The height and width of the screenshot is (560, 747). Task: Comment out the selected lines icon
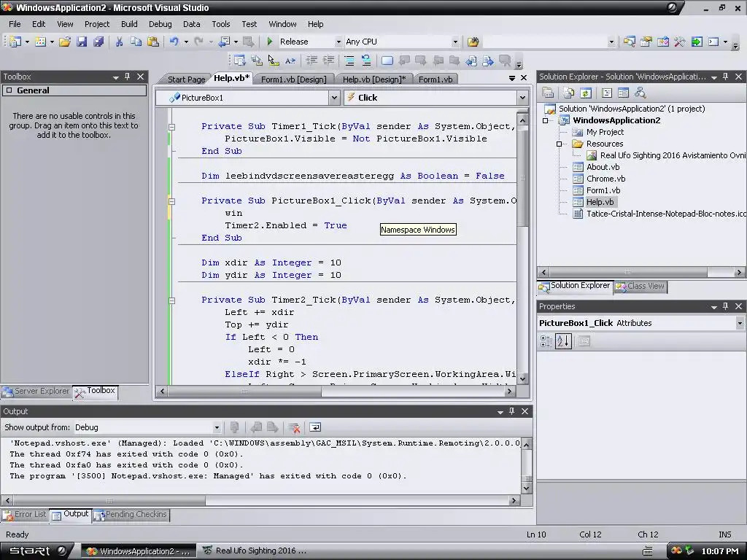point(349,61)
